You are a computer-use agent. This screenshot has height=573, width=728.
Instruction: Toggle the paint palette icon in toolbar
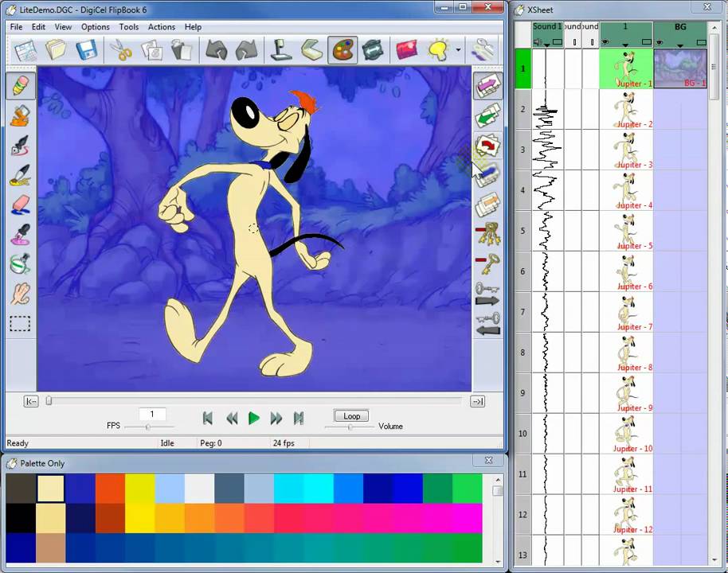point(342,50)
